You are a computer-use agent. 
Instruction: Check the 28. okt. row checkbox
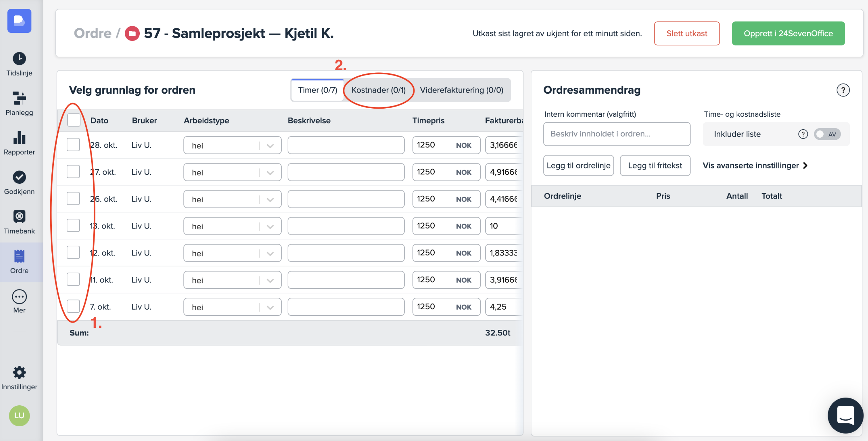pyautogui.click(x=73, y=145)
